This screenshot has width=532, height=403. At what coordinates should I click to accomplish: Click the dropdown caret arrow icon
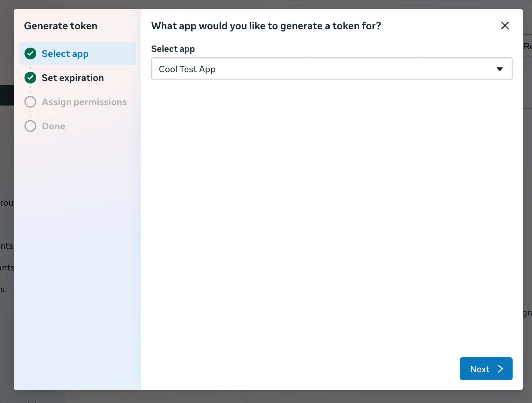coord(500,69)
